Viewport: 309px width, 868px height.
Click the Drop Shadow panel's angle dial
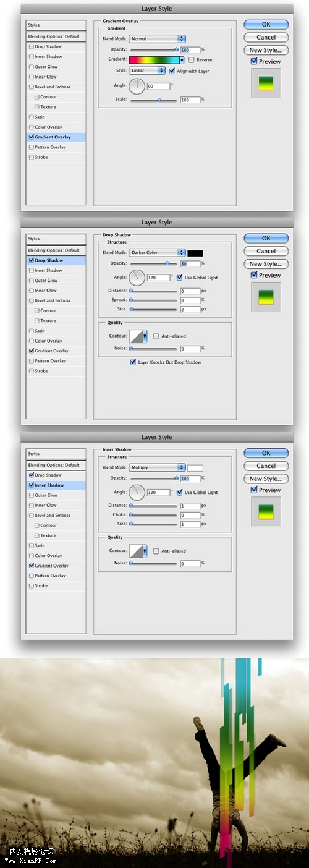click(137, 278)
